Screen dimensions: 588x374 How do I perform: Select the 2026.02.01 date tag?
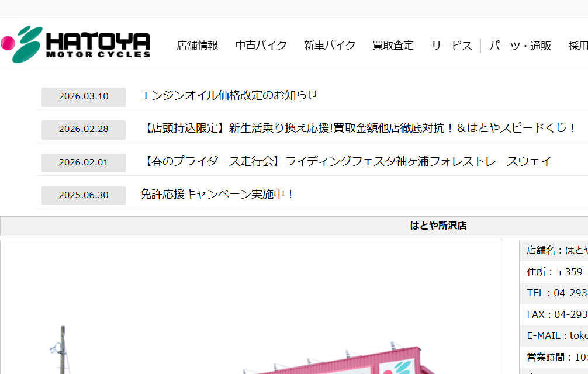84,162
